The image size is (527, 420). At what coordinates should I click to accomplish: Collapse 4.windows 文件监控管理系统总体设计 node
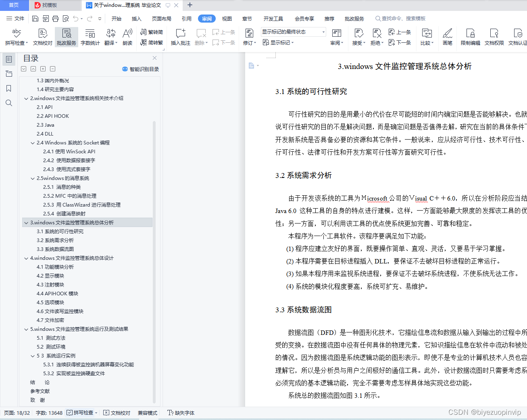point(26,258)
